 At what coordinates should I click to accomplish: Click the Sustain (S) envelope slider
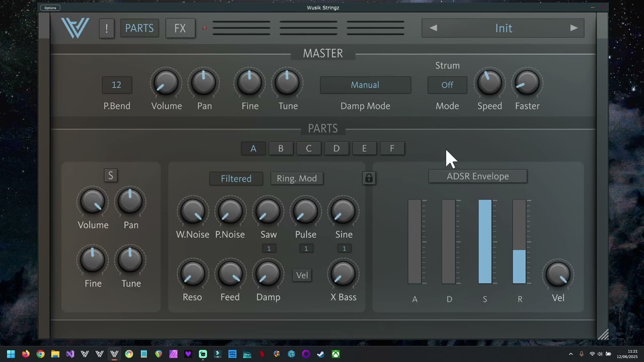point(485,242)
